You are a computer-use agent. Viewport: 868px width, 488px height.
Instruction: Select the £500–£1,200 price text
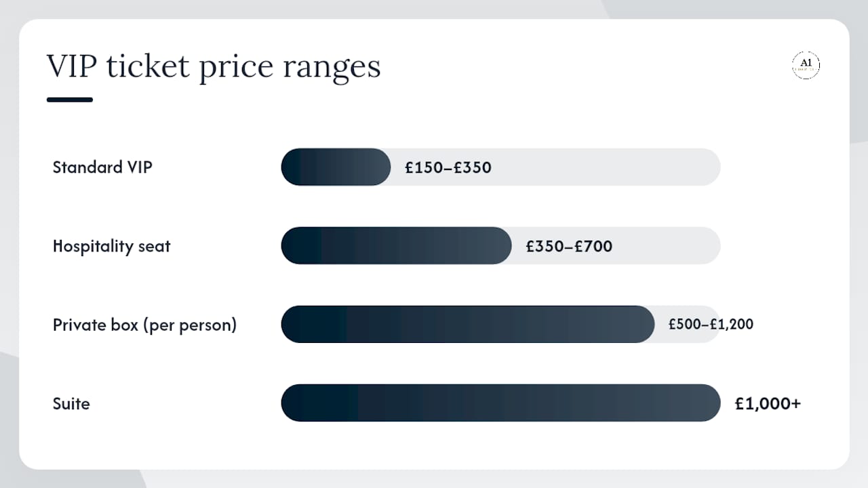coord(711,325)
